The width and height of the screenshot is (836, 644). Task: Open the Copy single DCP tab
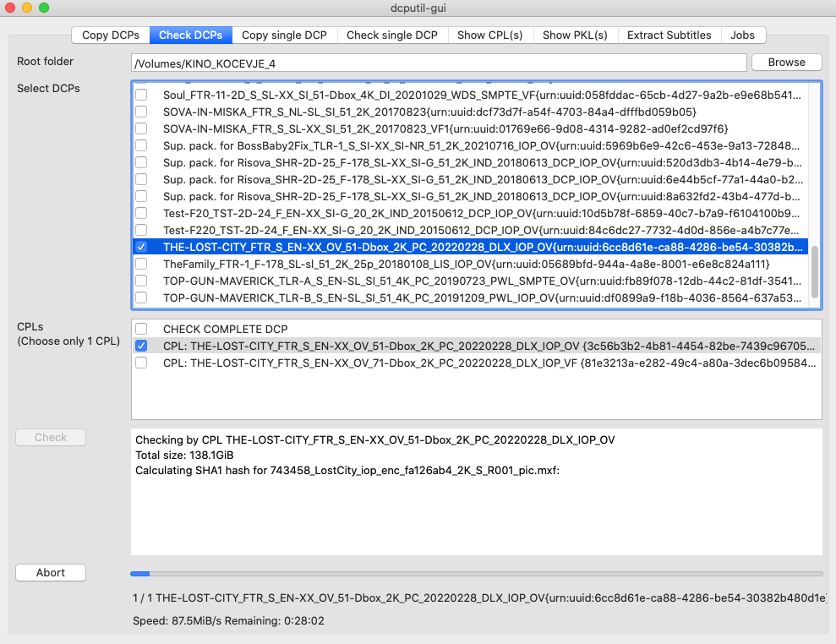pyautogui.click(x=284, y=35)
